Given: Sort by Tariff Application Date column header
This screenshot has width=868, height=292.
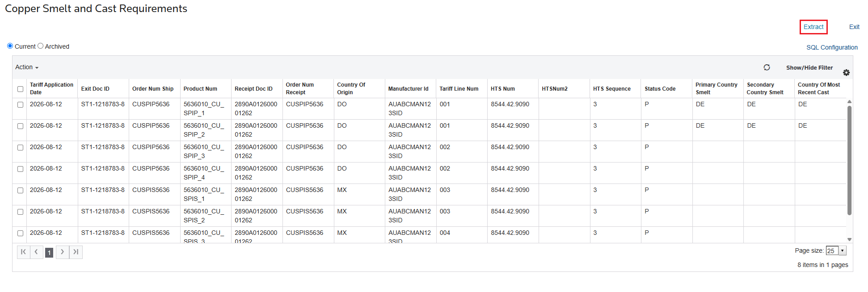Looking at the screenshot, I should pos(51,88).
